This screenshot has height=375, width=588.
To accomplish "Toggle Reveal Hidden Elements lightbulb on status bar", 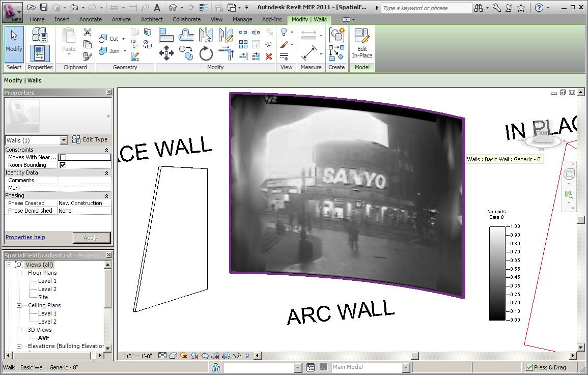I will [x=248, y=356].
